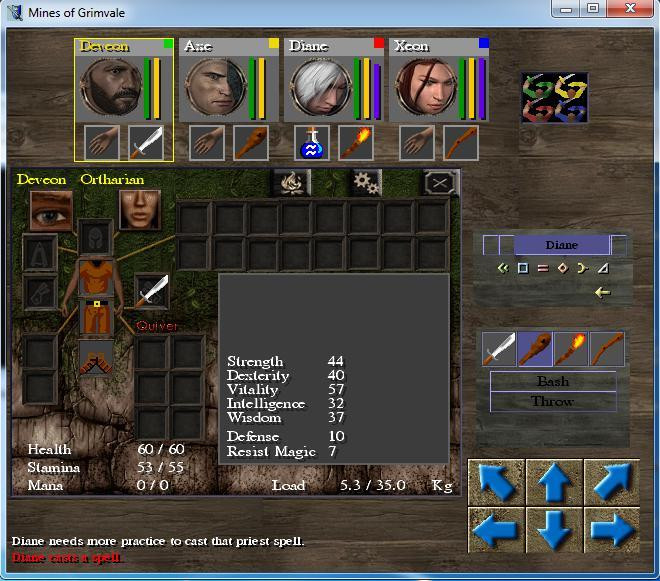The height and width of the screenshot is (581, 660).
Task: Click Xeon's blue color square
Action: point(484,43)
